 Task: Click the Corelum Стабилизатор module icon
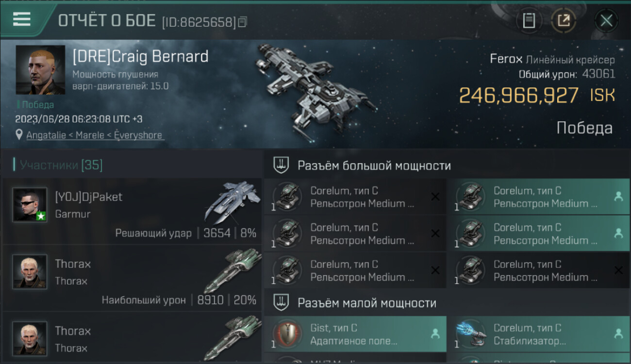coord(471,334)
